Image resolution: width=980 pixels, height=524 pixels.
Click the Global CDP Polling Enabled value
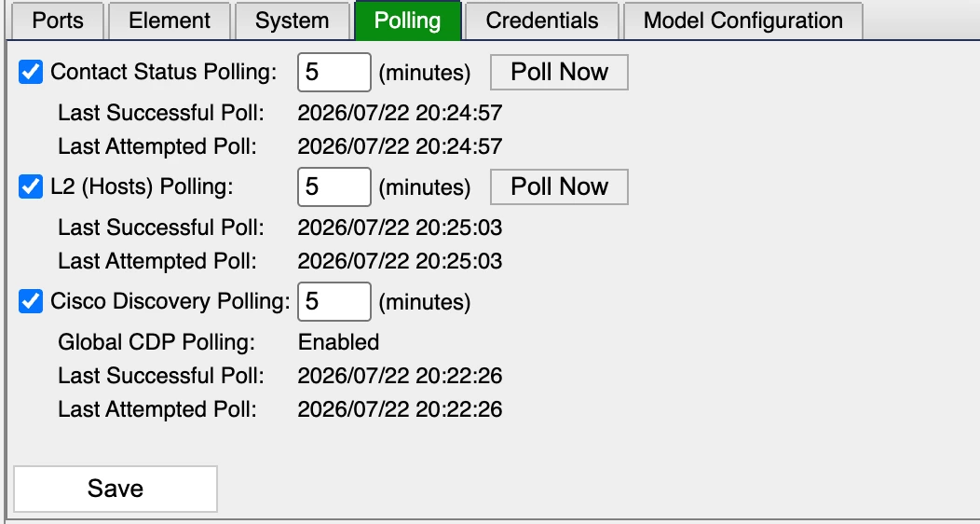coord(339,342)
